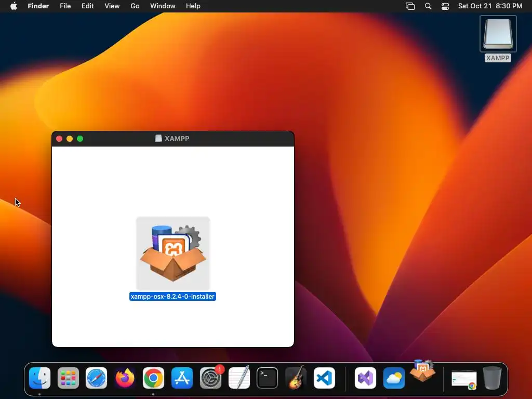
Task: Open the minimized Chrome window in the Dock
Action: pyautogui.click(x=464, y=379)
